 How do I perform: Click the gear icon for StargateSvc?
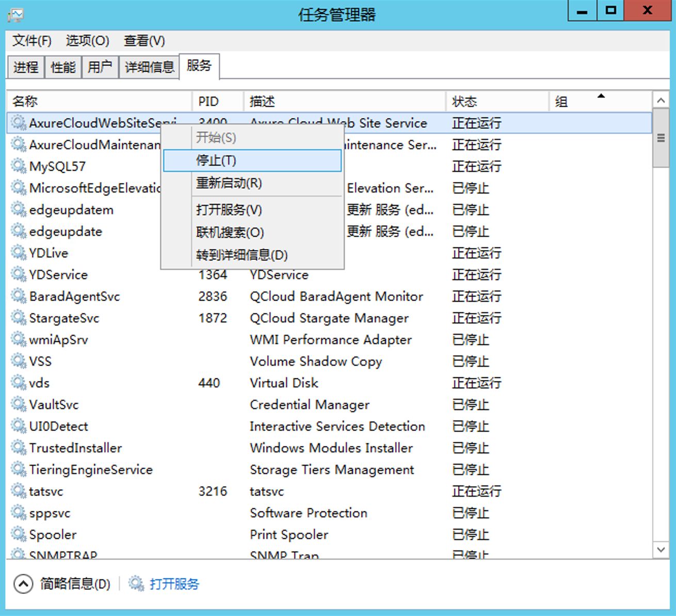click(x=19, y=318)
